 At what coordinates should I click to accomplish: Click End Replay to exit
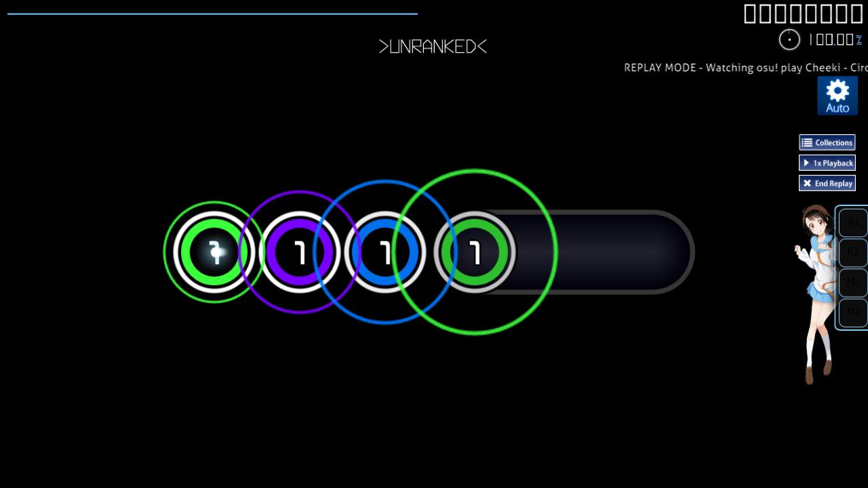tap(827, 183)
